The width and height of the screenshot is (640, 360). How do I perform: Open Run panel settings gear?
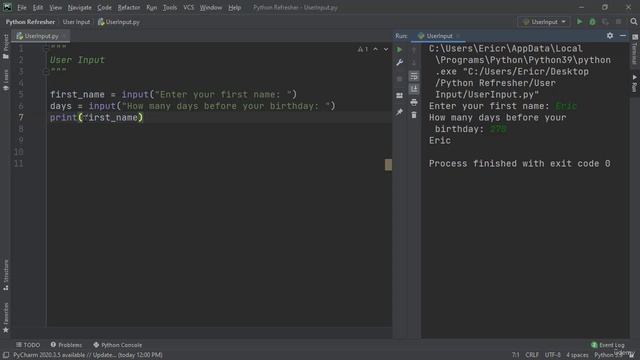[610, 36]
